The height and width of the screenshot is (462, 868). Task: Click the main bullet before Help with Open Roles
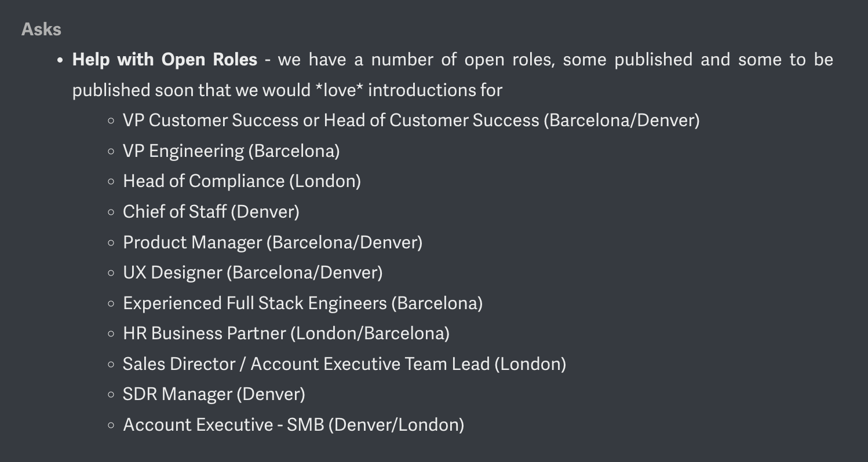tap(60, 60)
